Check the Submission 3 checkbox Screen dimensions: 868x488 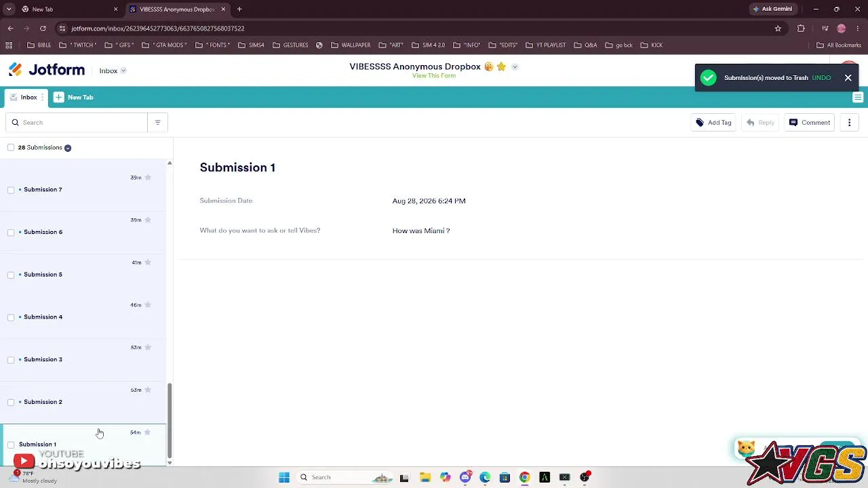click(11, 360)
